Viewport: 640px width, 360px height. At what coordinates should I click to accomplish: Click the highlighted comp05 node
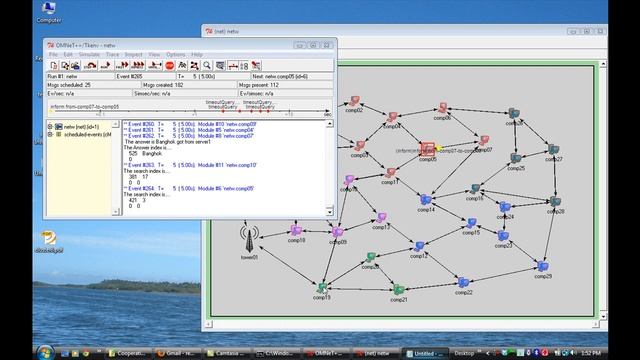pos(427,149)
